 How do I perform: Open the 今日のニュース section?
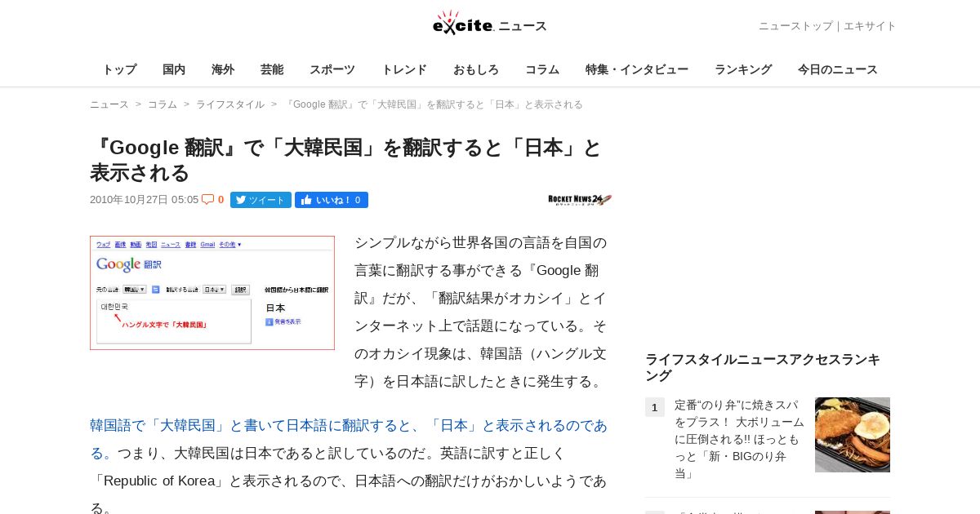pyautogui.click(x=838, y=69)
